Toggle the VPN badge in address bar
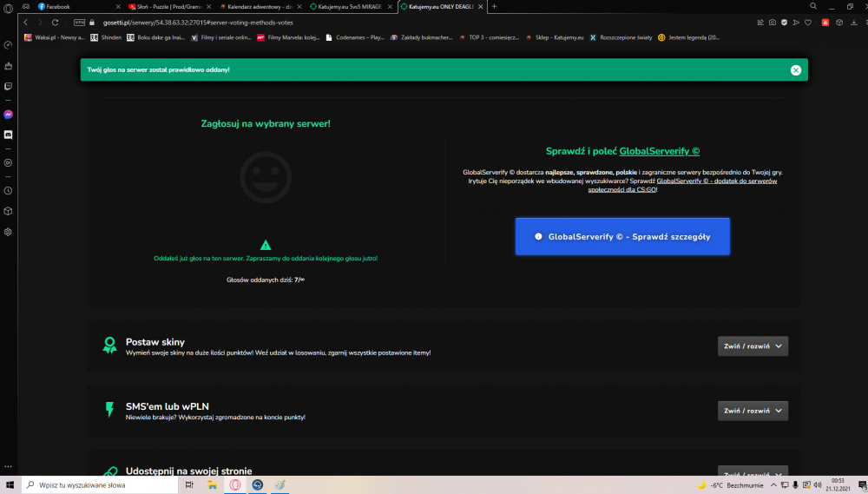 [x=79, y=23]
